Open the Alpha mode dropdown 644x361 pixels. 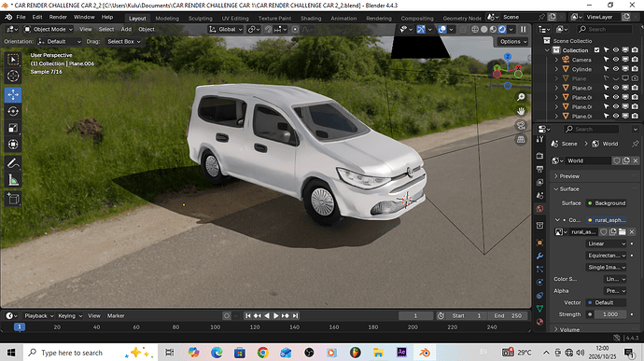(615, 291)
